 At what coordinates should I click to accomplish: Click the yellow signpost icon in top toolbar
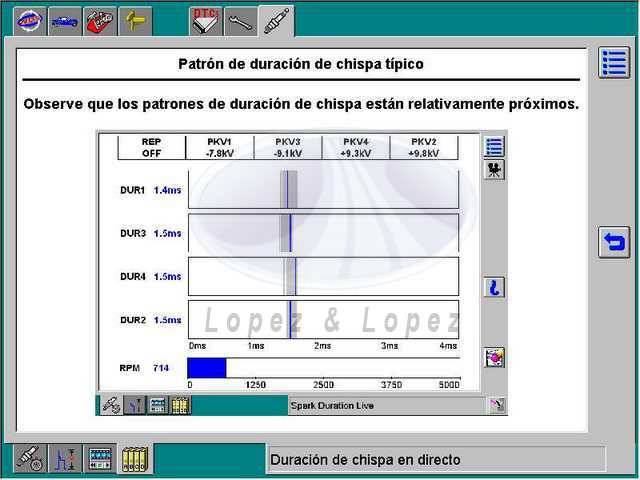(135, 21)
